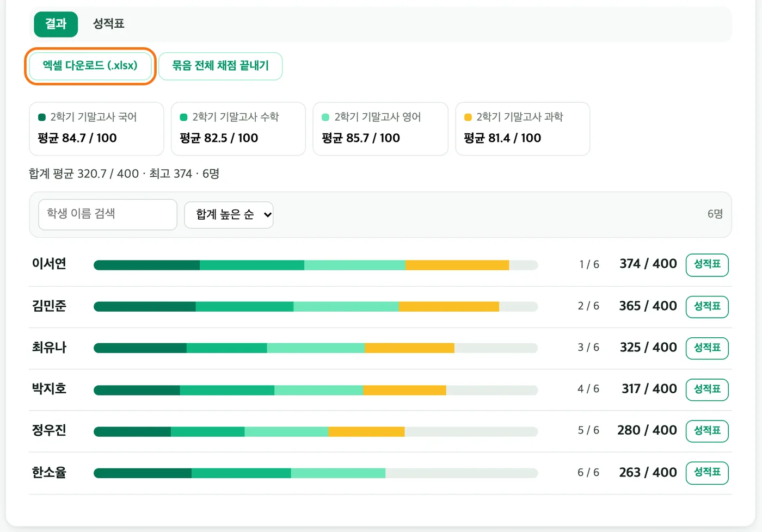Open 성적표 for 한소율
Screen dimensions: 762x532
[x=707, y=473]
